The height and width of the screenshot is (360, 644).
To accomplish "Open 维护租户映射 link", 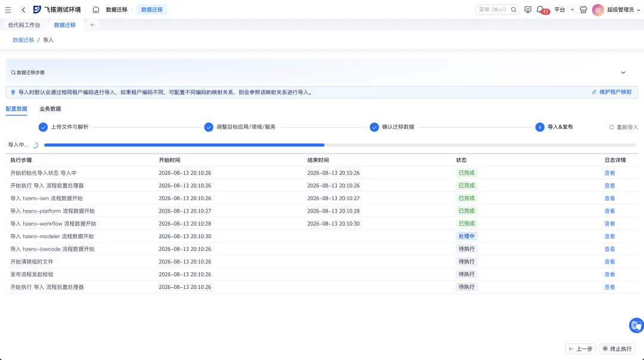I will [x=612, y=92].
